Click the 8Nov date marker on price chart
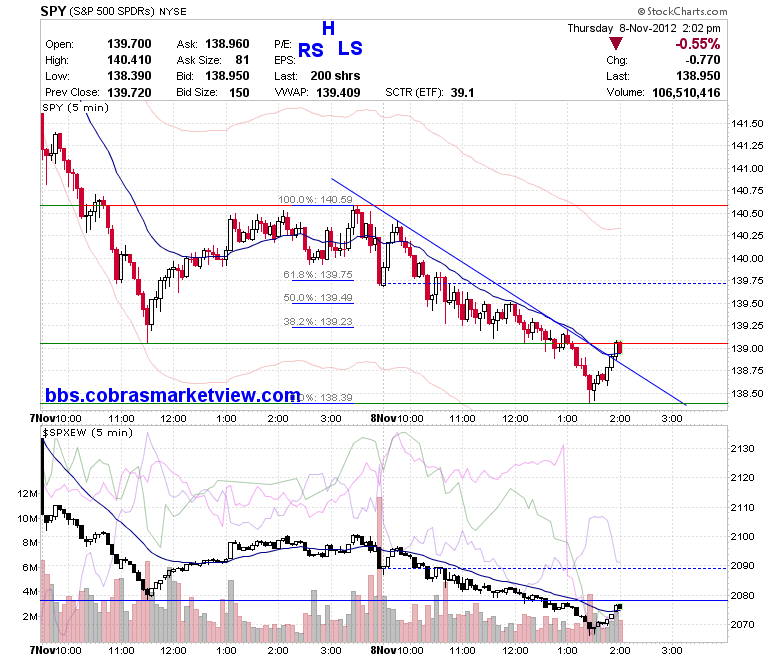780x659 pixels. (383, 418)
